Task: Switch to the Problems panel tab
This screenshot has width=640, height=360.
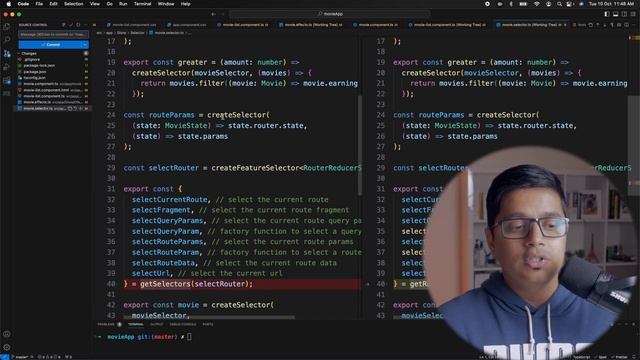Action: [106, 324]
